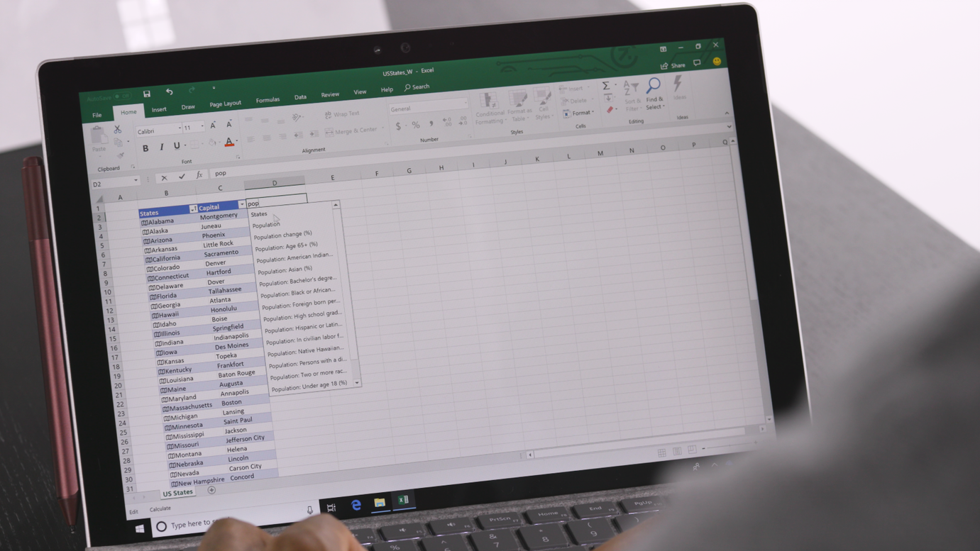This screenshot has height=551, width=980.
Task: Click the AutoSum sigma icon
Action: pyautogui.click(x=606, y=86)
